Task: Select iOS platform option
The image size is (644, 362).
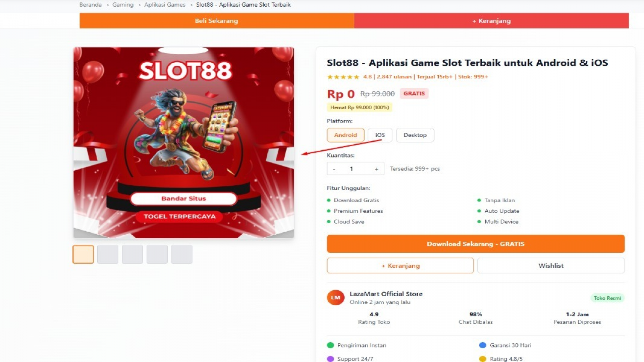Action: point(380,135)
